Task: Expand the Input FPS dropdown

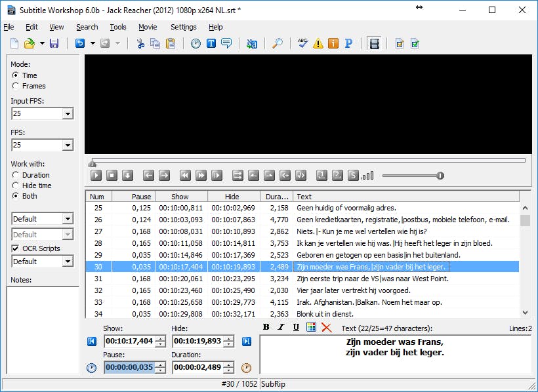Action: pyautogui.click(x=68, y=114)
